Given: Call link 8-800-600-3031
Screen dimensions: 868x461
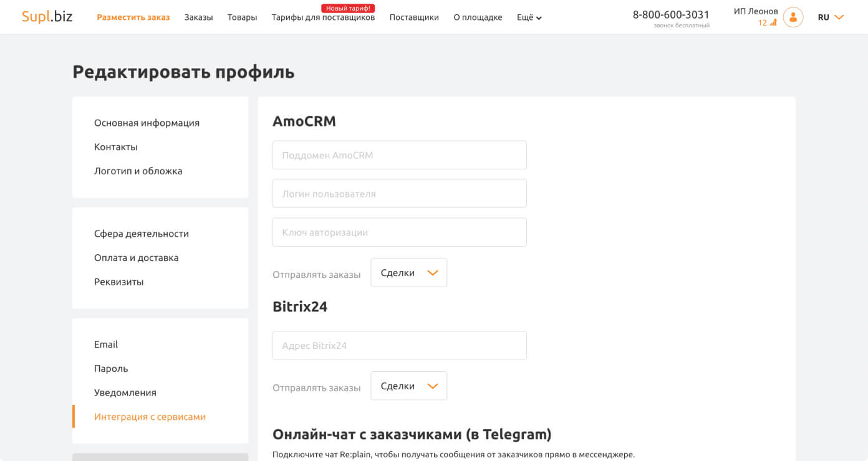Looking at the screenshot, I should [671, 14].
